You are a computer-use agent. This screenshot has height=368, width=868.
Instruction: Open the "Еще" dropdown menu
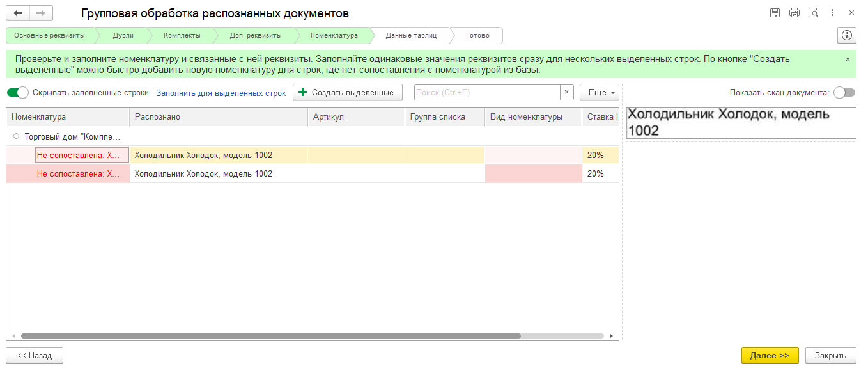[x=599, y=93]
